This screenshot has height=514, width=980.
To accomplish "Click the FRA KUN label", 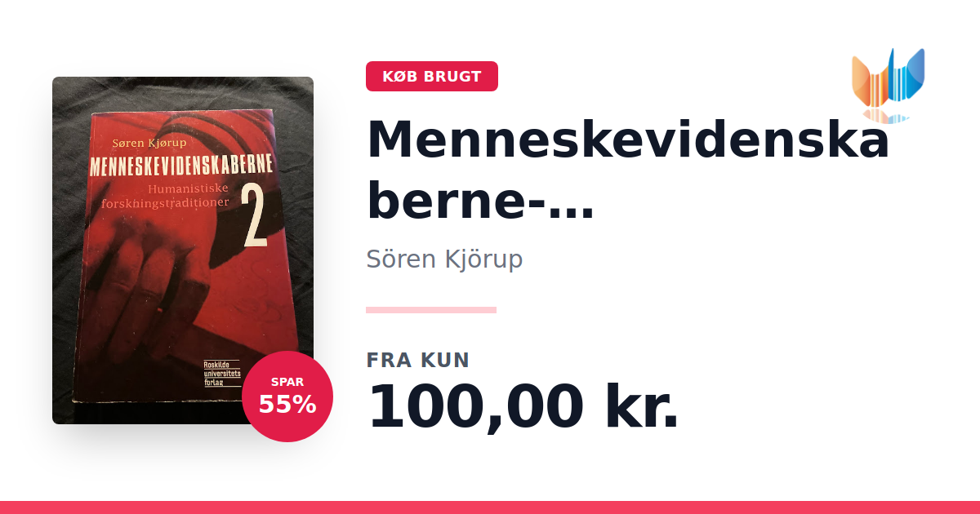I will click(x=418, y=360).
